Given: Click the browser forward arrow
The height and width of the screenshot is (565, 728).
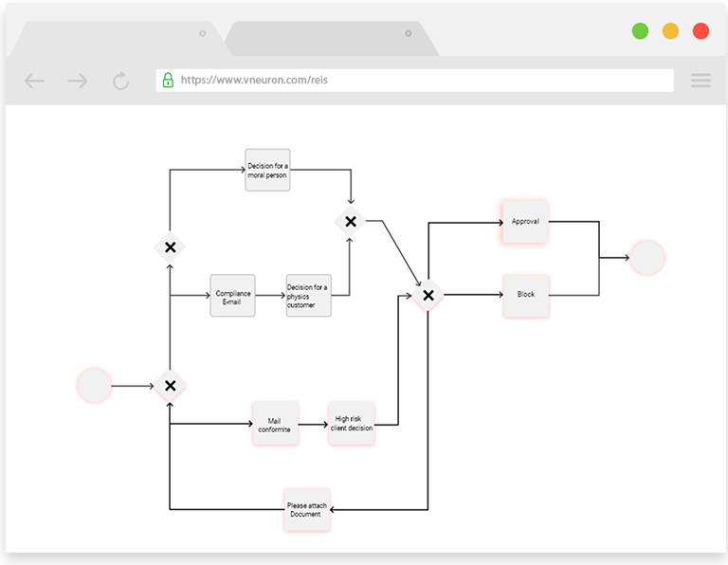Looking at the screenshot, I should click(x=77, y=81).
